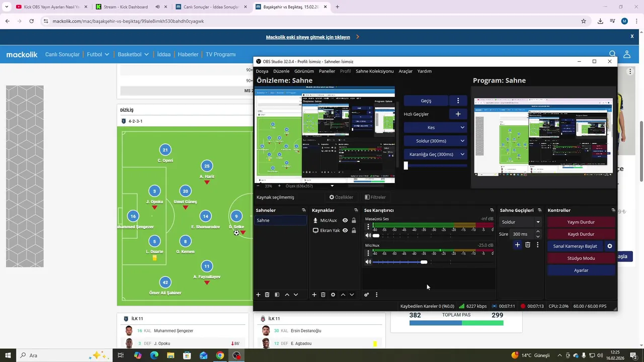Pop out the Kontroller dock panel
The height and width of the screenshot is (362, 644).
tap(613, 210)
